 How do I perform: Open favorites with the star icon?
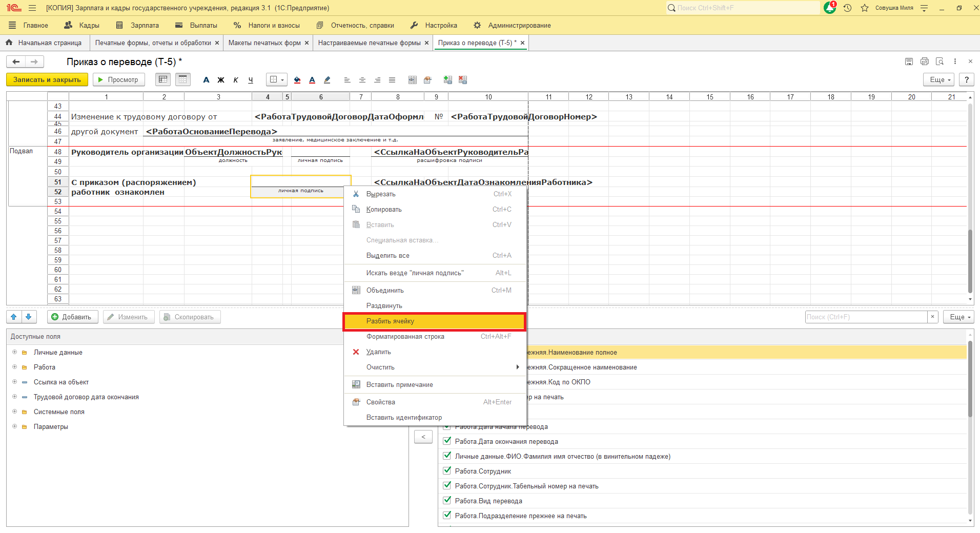click(x=865, y=8)
